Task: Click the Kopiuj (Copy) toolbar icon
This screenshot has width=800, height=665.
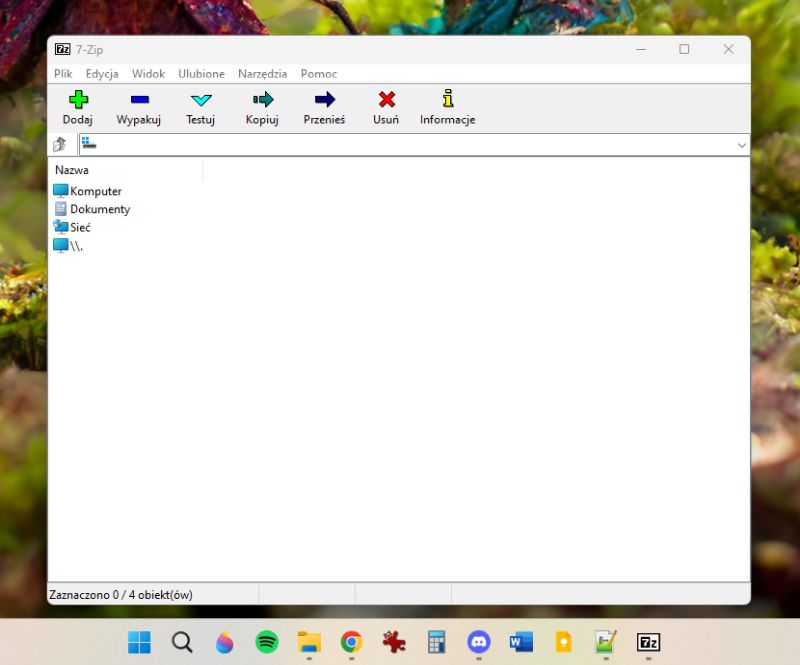Action: [261, 105]
